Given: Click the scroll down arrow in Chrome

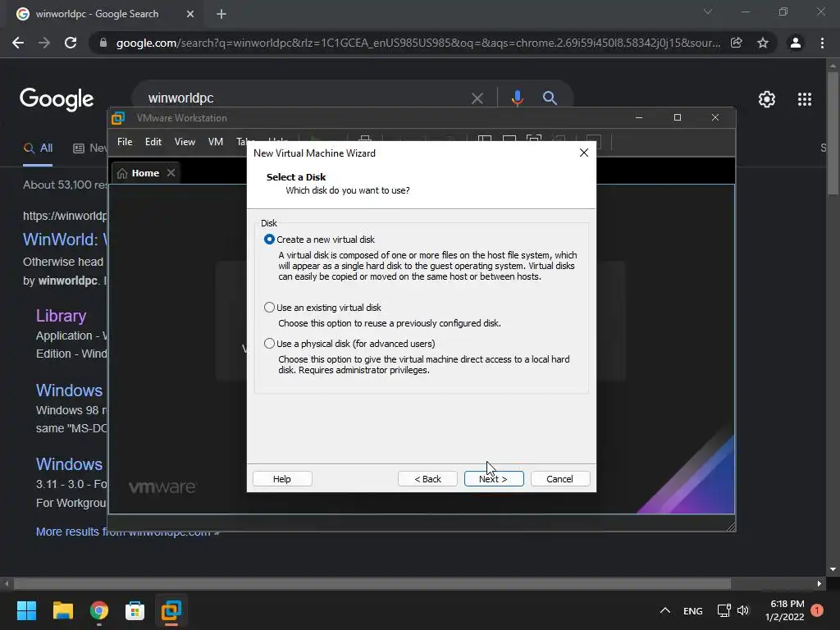Looking at the screenshot, I should coord(833,569).
